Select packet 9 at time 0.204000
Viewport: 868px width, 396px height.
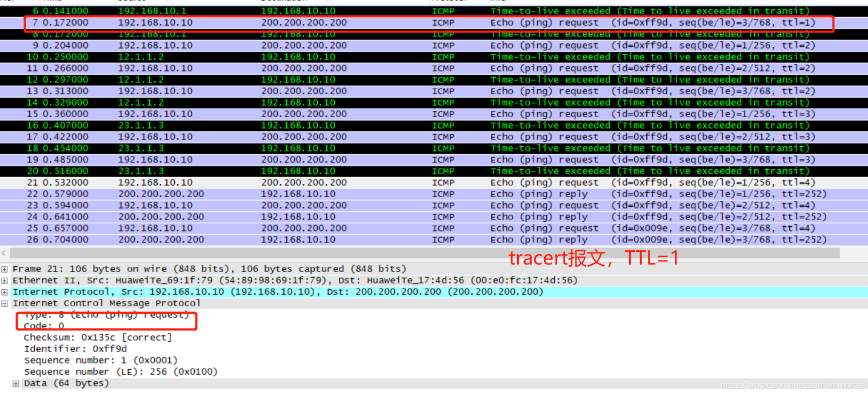[x=434, y=46]
